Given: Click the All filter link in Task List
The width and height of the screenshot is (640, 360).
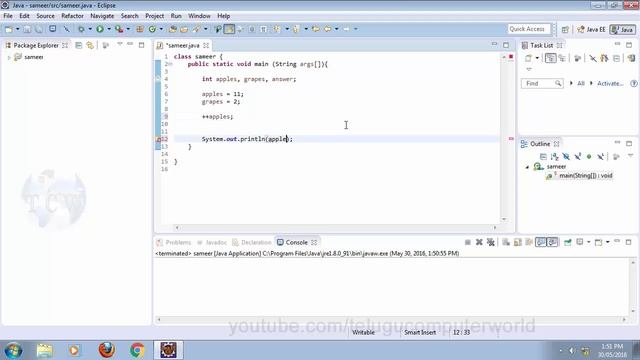Looking at the screenshot, I should pyautogui.click(x=581, y=84).
